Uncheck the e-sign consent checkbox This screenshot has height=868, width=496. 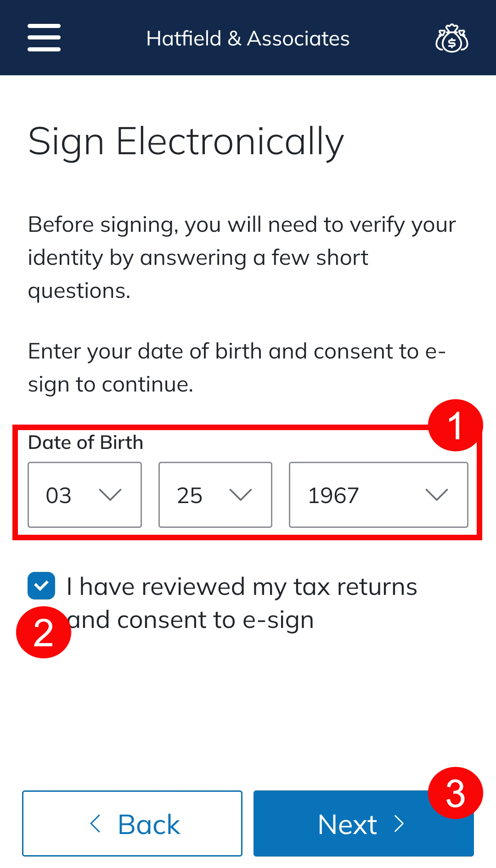click(x=41, y=586)
